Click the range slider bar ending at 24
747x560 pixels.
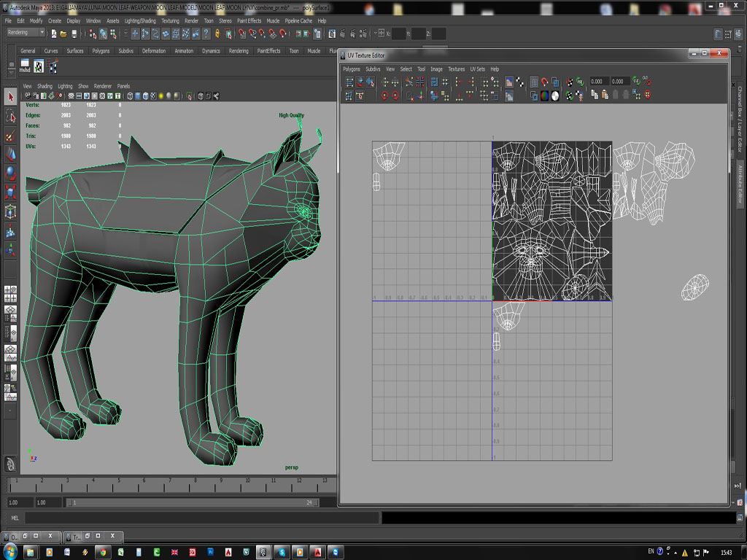pyautogui.click(x=193, y=502)
